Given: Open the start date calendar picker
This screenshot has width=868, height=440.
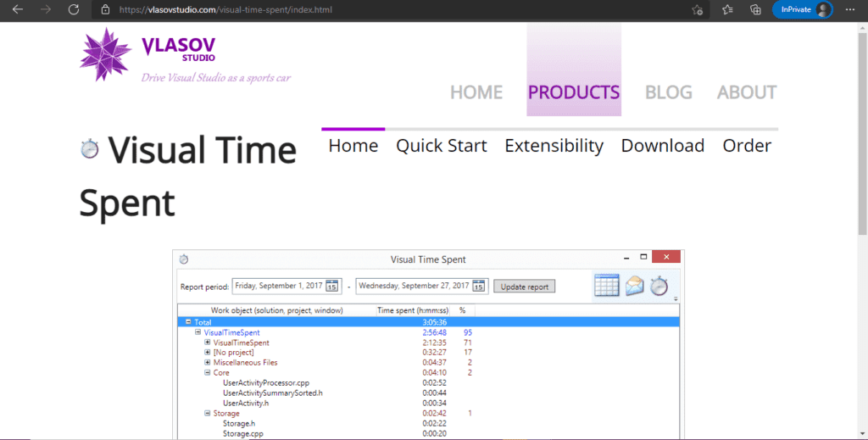Looking at the screenshot, I should [332, 286].
